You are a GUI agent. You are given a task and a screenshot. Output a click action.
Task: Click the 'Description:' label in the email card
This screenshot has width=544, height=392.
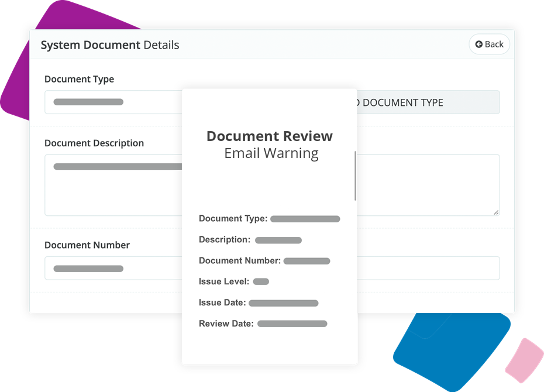(x=225, y=239)
